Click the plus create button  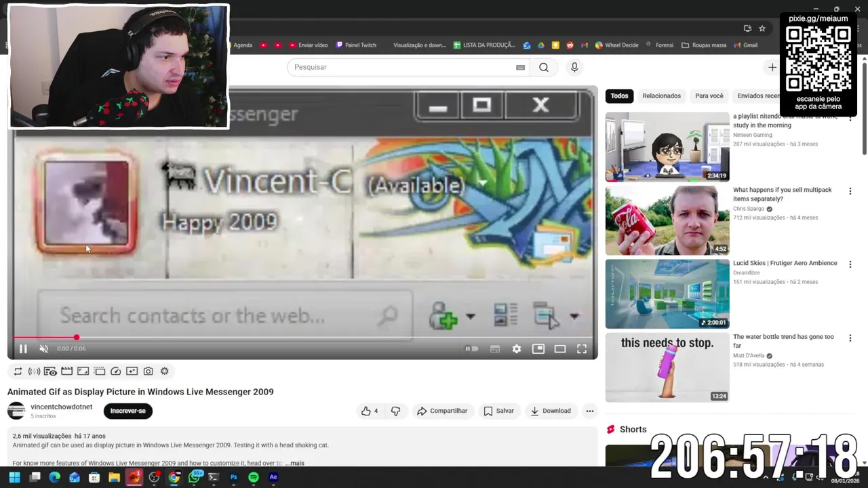click(x=772, y=67)
